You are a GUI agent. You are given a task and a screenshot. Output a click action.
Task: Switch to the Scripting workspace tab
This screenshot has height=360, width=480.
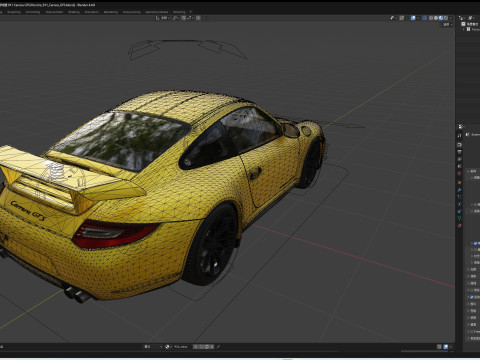179,12
